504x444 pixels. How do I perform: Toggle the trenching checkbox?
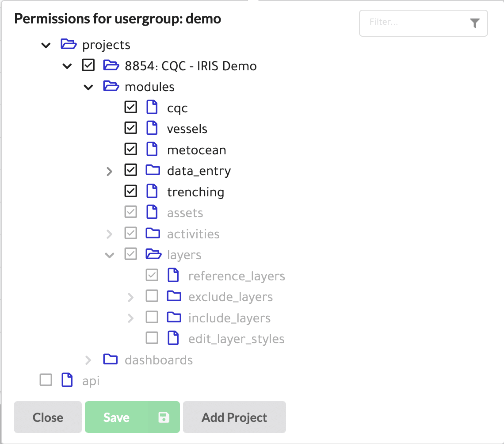tap(131, 191)
